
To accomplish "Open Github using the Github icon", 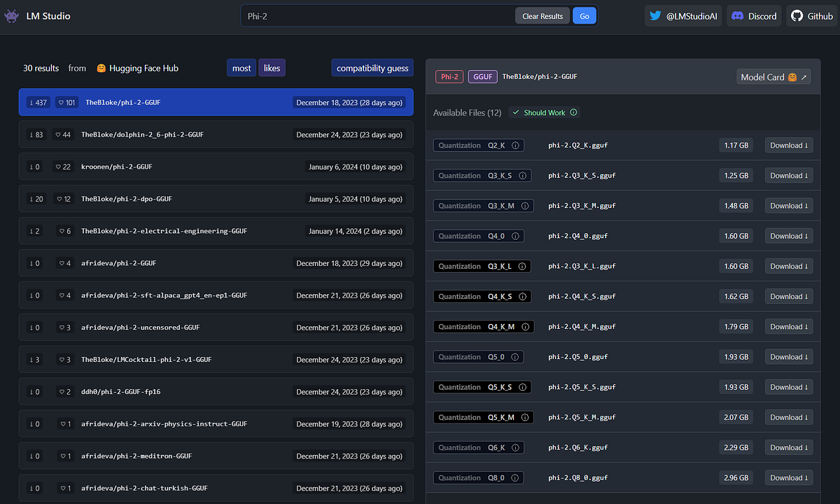I will 796,15.
